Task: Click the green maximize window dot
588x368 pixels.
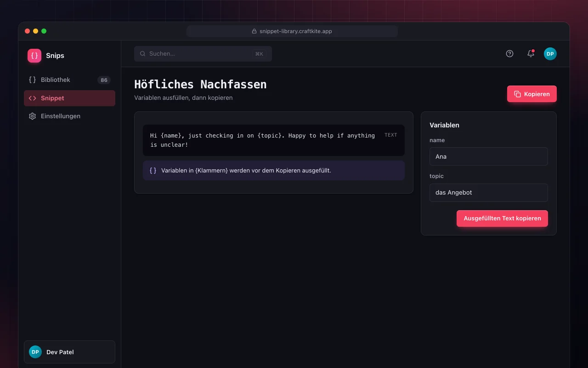Action: 44,31
